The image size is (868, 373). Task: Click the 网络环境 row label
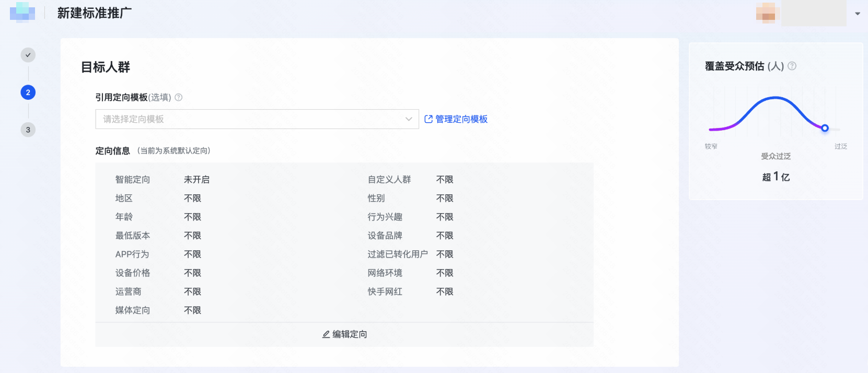coord(385,273)
